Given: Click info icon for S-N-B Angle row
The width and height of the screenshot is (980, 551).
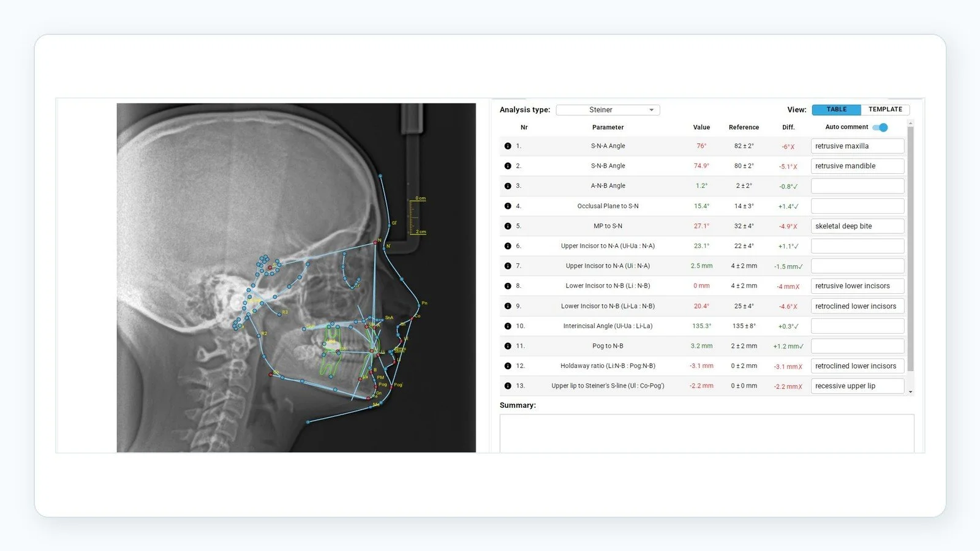Looking at the screenshot, I should (508, 166).
